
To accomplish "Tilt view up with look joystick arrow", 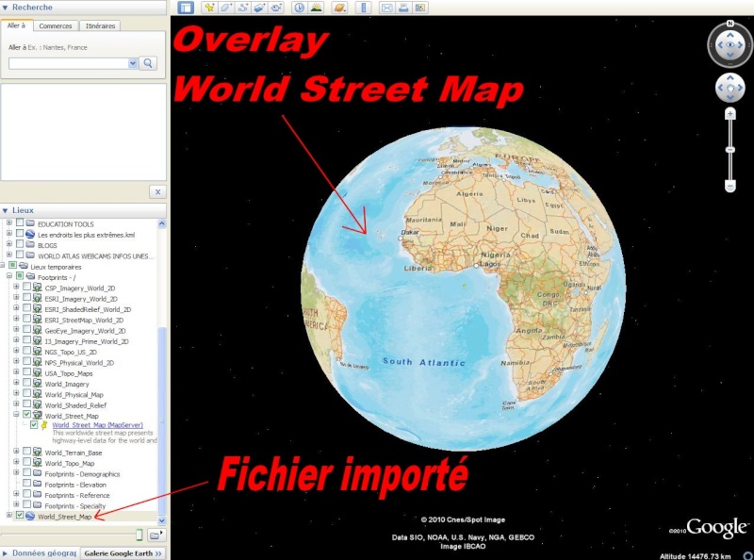I will (729, 35).
